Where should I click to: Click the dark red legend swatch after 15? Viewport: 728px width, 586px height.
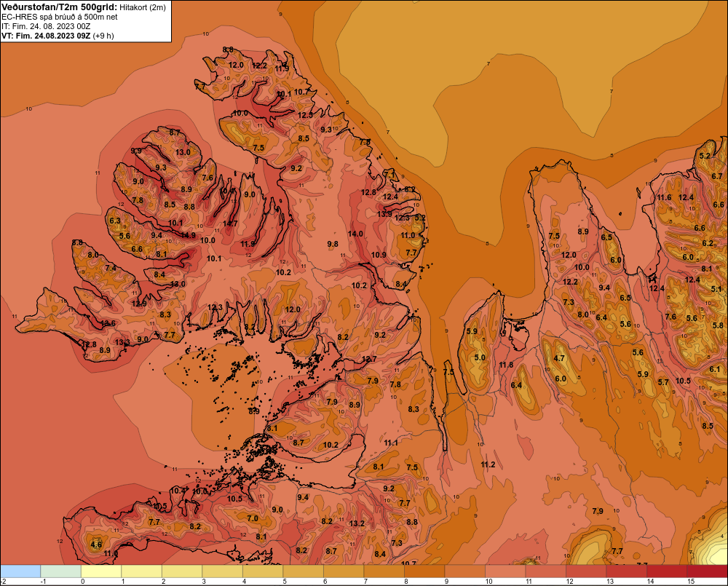(x=707, y=571)
